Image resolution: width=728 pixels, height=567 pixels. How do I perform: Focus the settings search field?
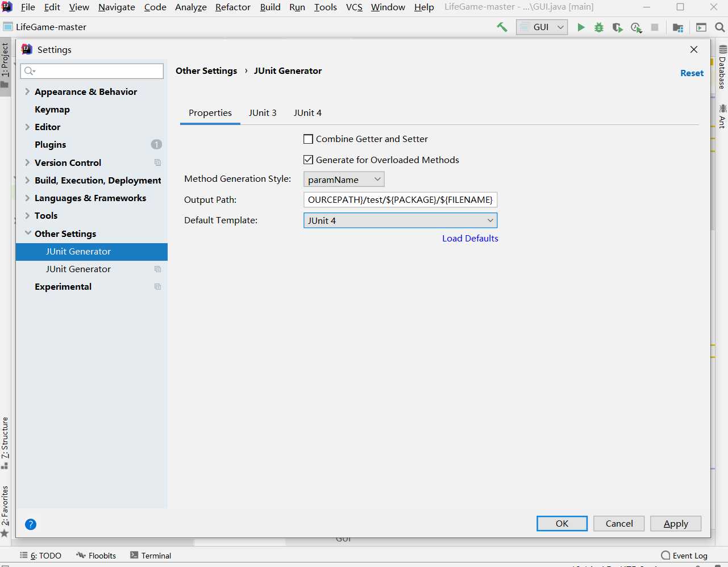pos(92,71)
